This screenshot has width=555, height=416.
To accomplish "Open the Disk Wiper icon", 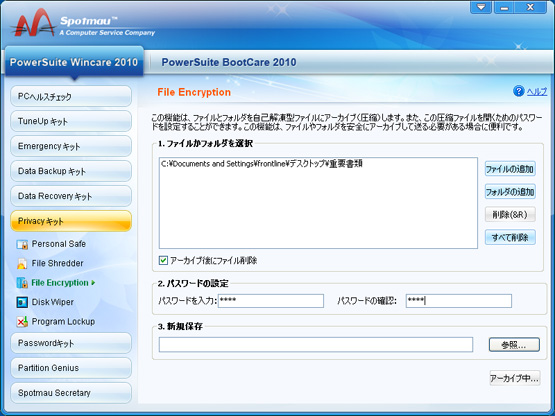I will click(x=22, y=302).
